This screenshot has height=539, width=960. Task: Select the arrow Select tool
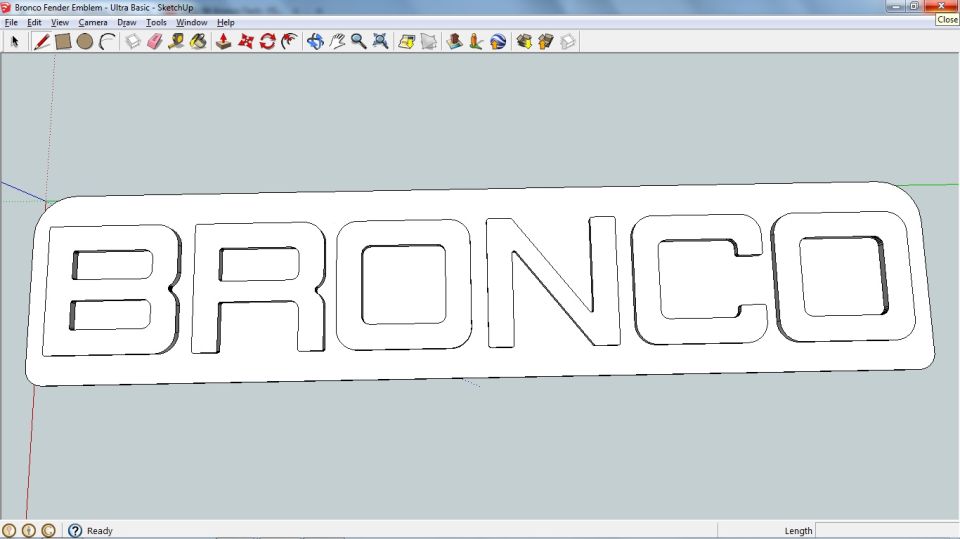15,42
